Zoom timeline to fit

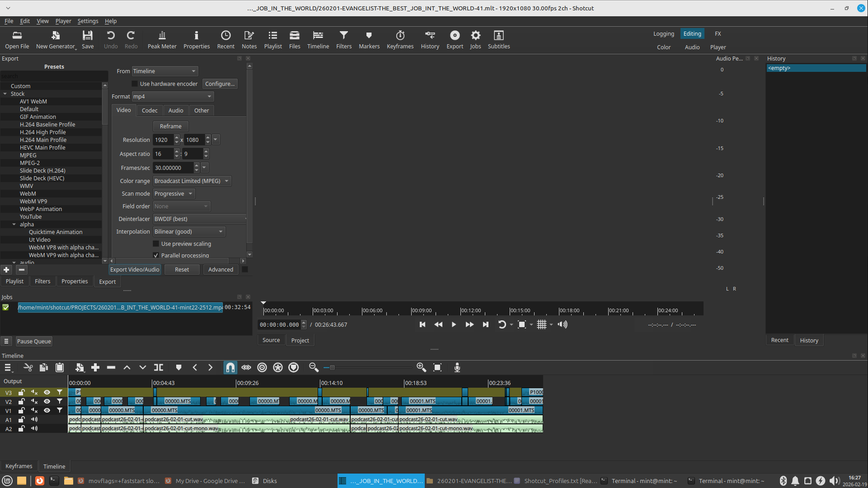[x=437, y=368]
